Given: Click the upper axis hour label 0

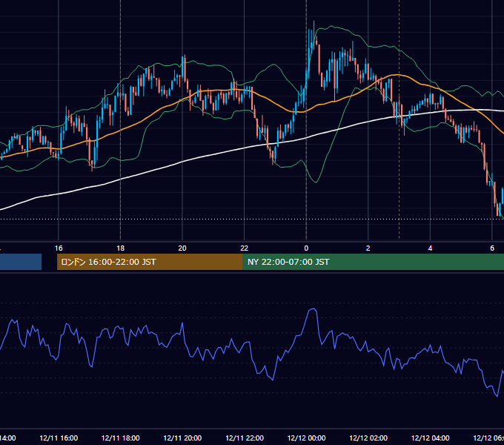Looking at the screenshot, I should pos(306,248).
